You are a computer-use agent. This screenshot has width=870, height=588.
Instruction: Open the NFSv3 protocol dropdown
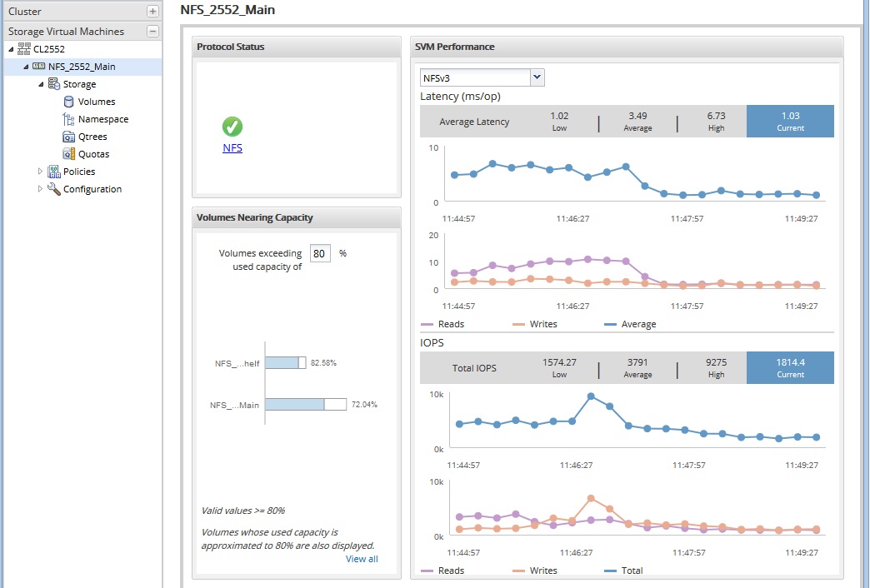click(537, 76)
